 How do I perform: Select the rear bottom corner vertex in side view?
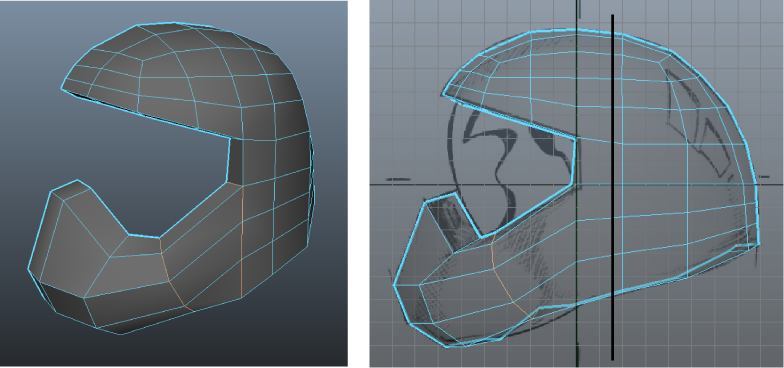(x=758, y=244)
